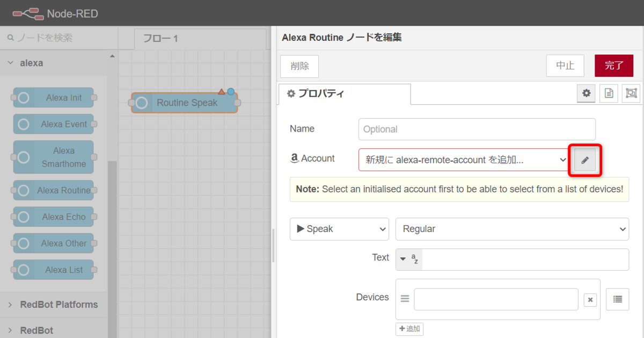Click the +追加 add device button
The image size is (644, 338).
[409, 329]
